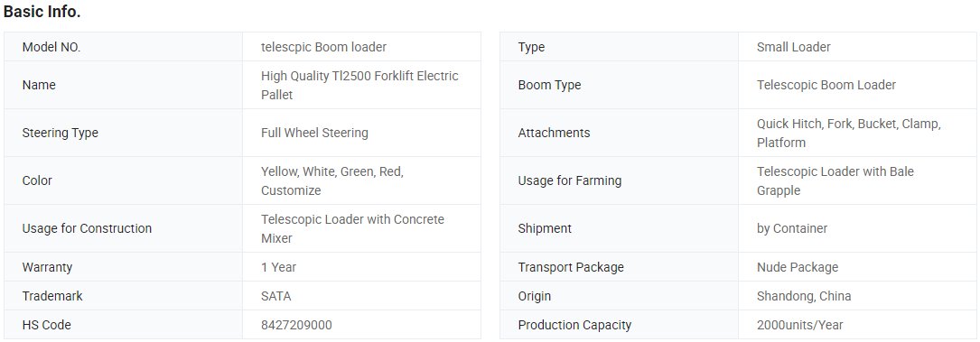Viewport: 980px width, 342px height.
Task: Click the Small Loader type value
Action: point(794,47)
